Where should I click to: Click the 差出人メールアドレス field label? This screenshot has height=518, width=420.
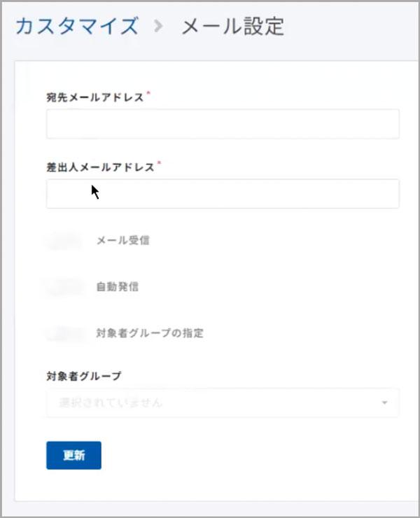(100, 168)
